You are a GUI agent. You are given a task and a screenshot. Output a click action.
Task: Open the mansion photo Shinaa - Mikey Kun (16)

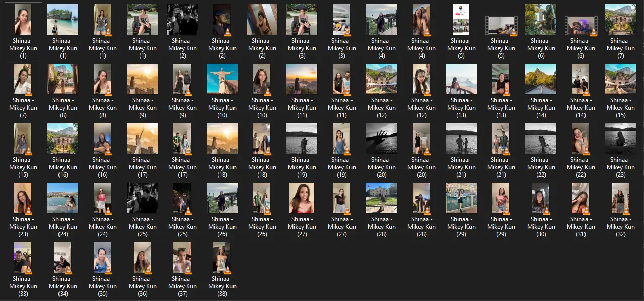(63, 139)
